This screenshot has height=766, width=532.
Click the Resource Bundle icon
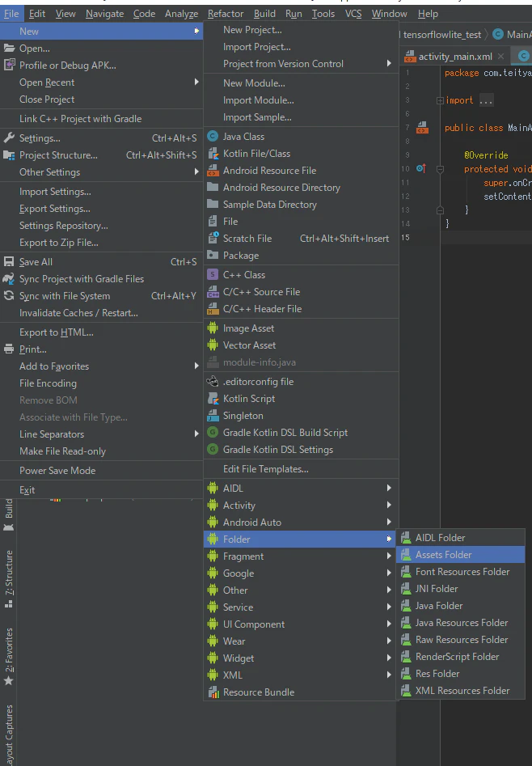point(213,692)
